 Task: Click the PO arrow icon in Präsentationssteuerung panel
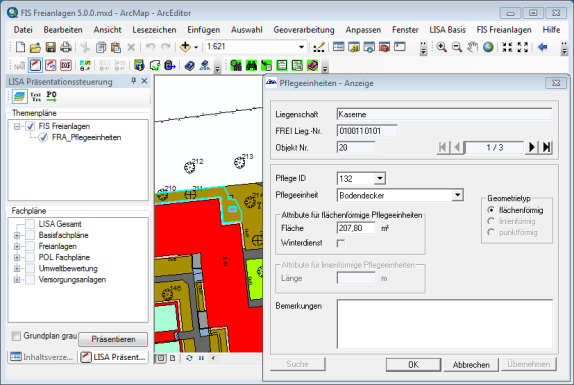click(x=52, y=97)
